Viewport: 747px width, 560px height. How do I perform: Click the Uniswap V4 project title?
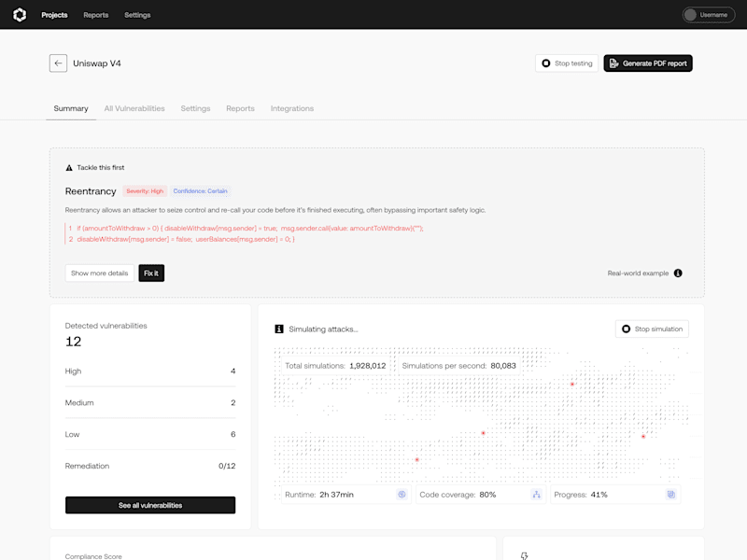97,63
